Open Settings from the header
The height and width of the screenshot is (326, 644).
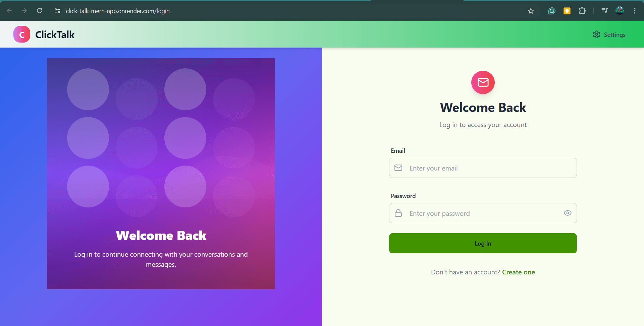pyautogui.click(x=609, y=35)
